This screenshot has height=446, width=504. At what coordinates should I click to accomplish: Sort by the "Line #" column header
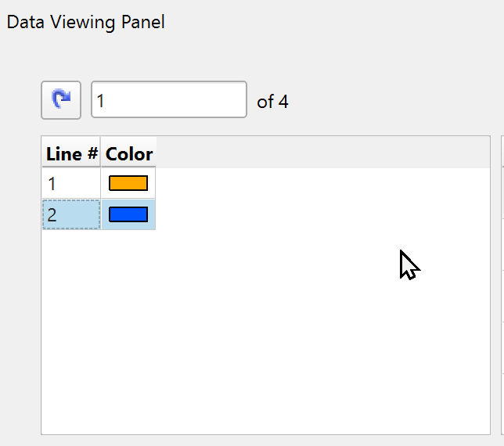coord(71,153)
